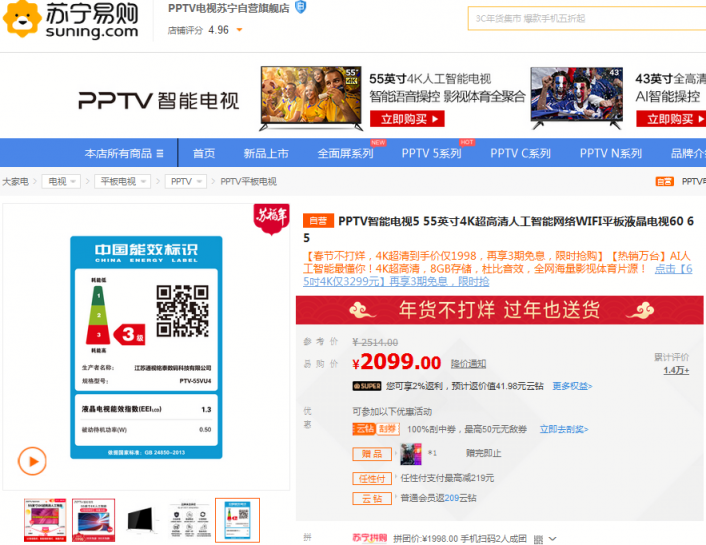
Task: Click the main energy label product image
Action: pos(146,347)
